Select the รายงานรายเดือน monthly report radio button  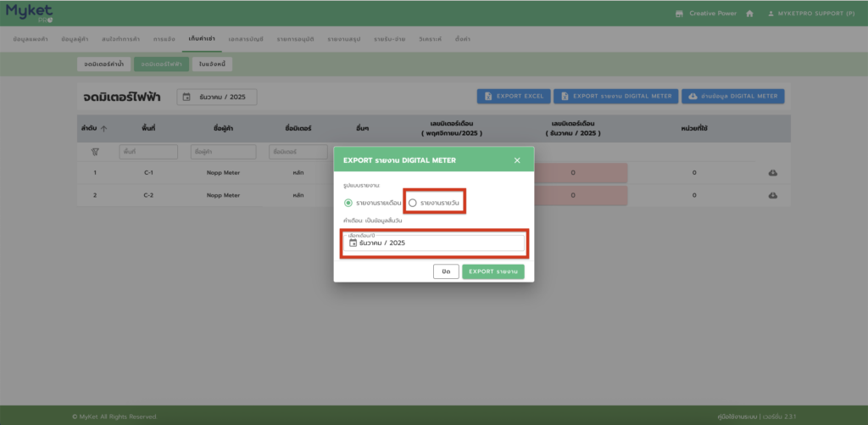pyautogui.click(x=348, y=203)
